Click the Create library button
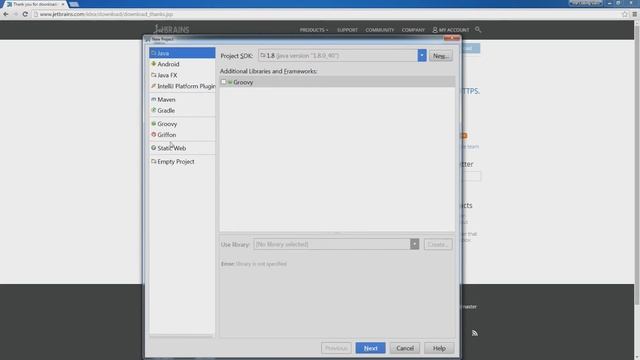The height and width of the screenshot is (360, 640). [x=438, y=244]
